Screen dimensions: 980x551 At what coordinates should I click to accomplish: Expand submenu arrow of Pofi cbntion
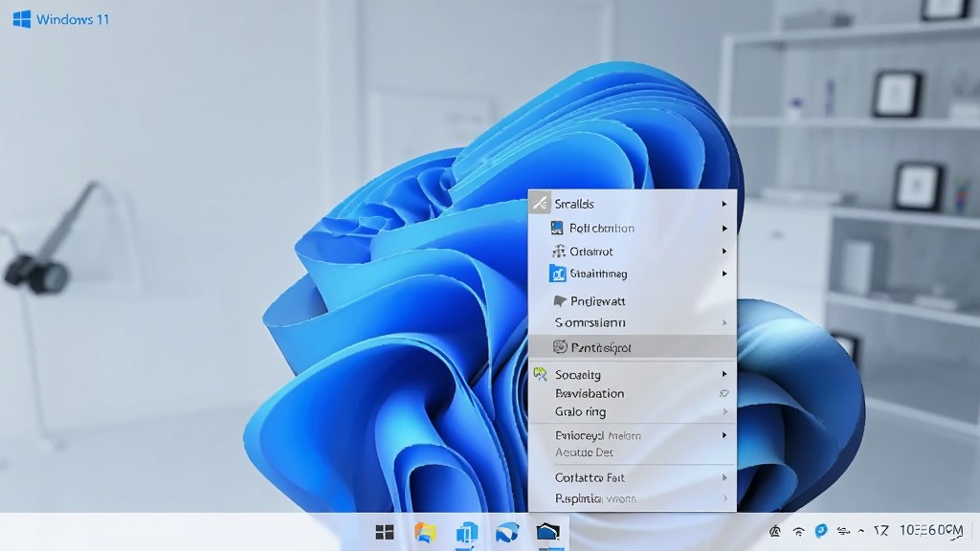(724, 229)
